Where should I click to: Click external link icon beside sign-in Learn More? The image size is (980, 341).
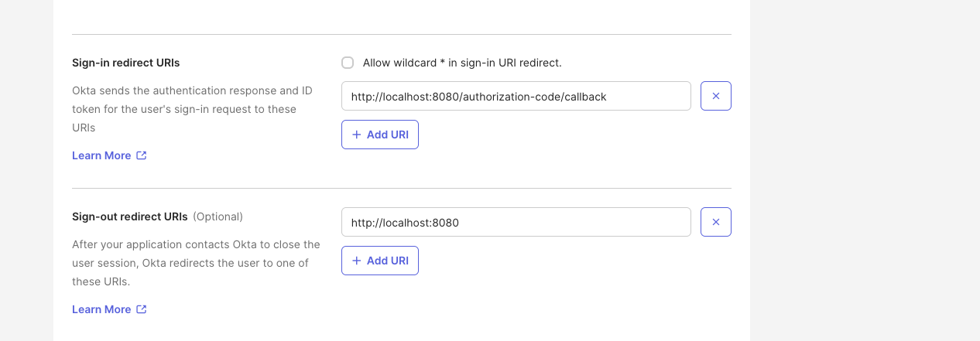tap(142, 155)
